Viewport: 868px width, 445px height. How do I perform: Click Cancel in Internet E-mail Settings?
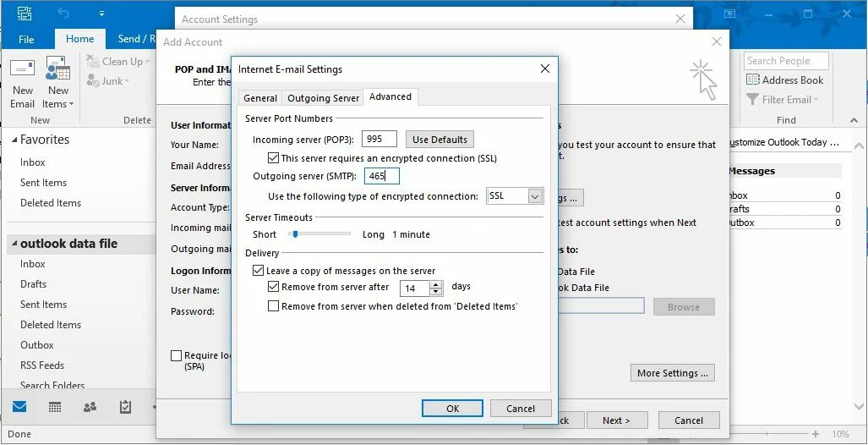pyautogui.click(x=521, y=409)
